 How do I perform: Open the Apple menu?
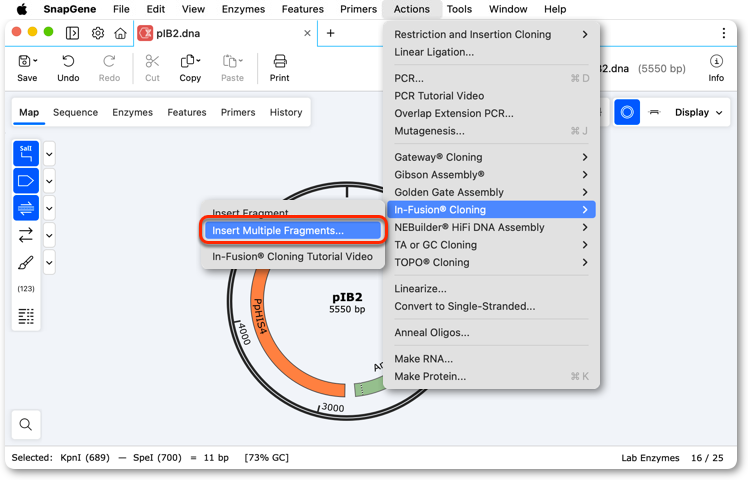22,9
